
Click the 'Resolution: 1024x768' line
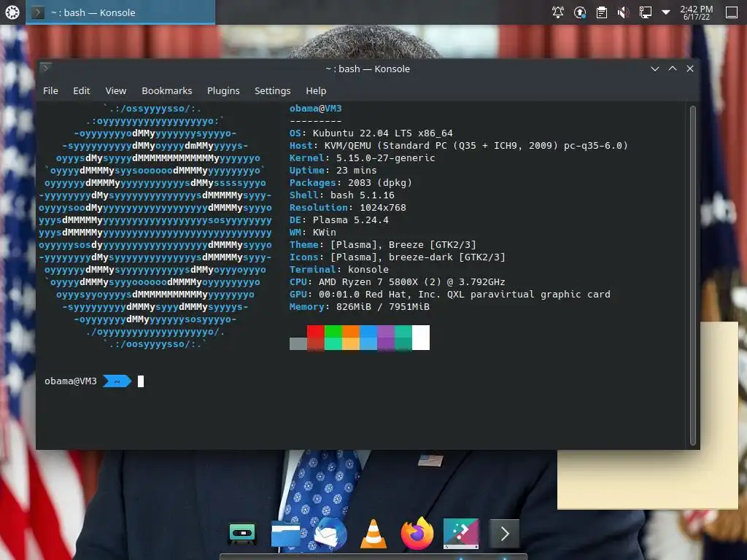[x=348, y=208]
